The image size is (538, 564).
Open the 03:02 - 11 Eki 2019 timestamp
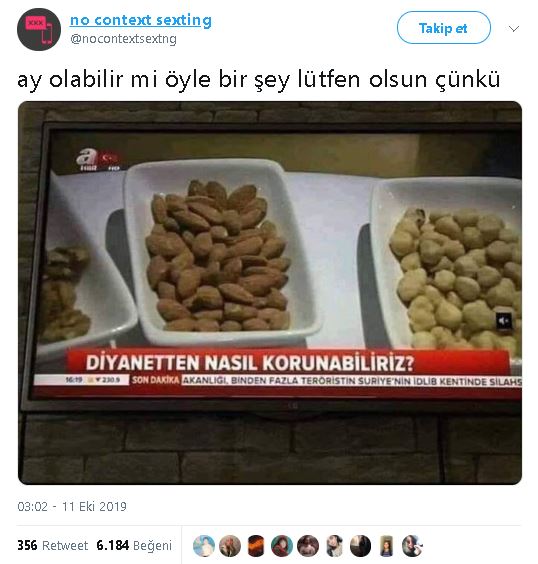pos(72,506)
